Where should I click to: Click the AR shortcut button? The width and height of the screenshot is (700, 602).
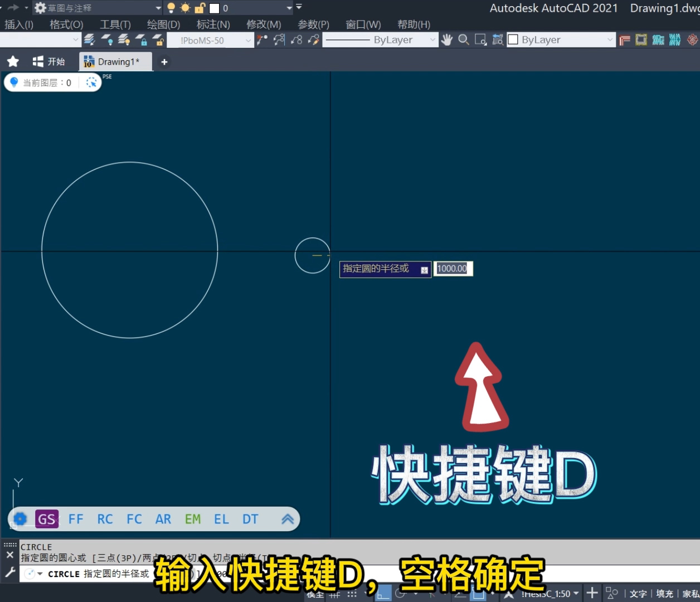pos(163,519)
